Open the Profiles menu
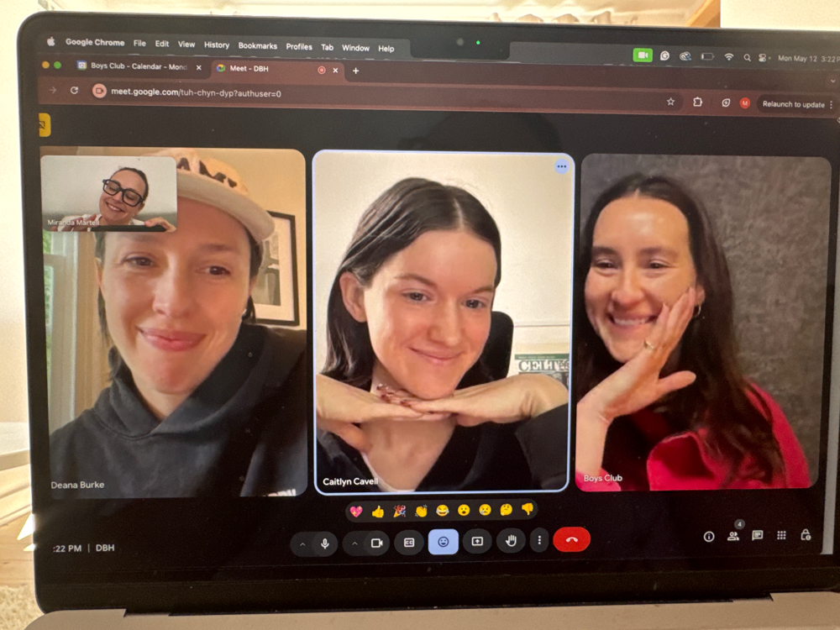The width and height of the screenshot is (840, 630). (299, 47)
